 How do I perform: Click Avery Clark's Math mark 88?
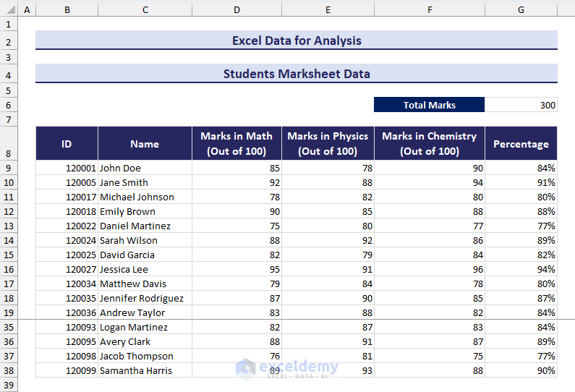[x=237, y=341]
